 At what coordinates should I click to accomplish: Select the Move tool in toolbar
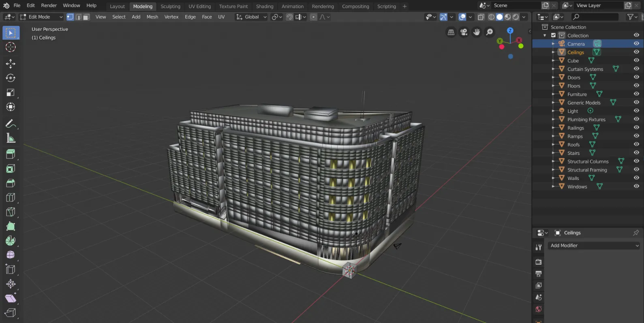coord(11,64)
